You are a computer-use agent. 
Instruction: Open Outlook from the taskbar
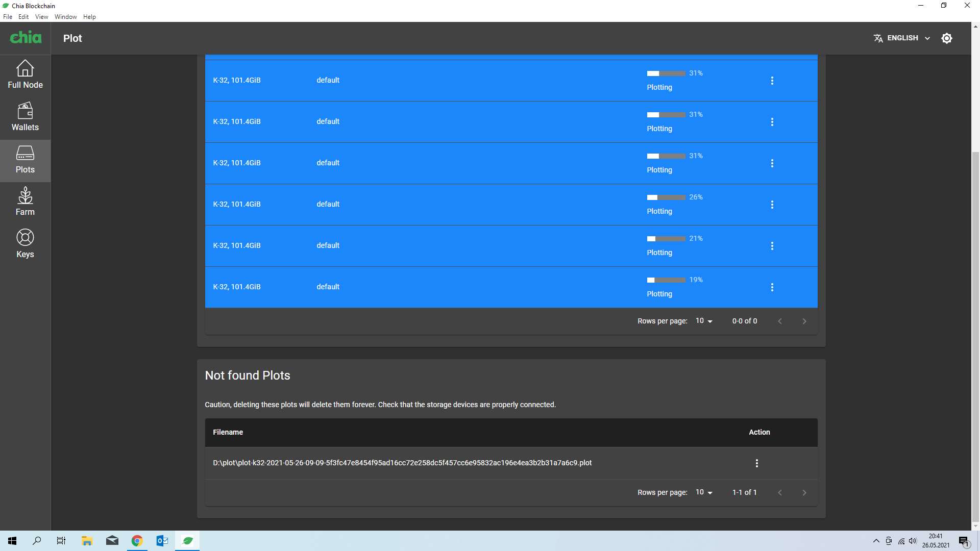pyautogui.click(x=162, y=541)
